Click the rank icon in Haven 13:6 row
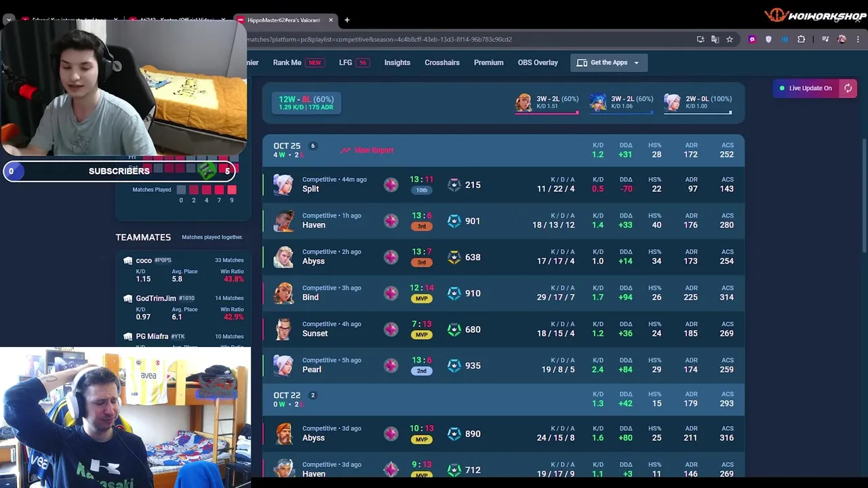868x488 pixels. [x=391, y=220]
